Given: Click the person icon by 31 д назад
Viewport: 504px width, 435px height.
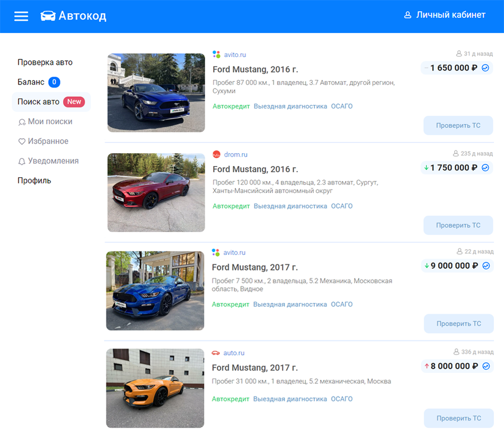Looking at the screenshot, I should (459, 53).
